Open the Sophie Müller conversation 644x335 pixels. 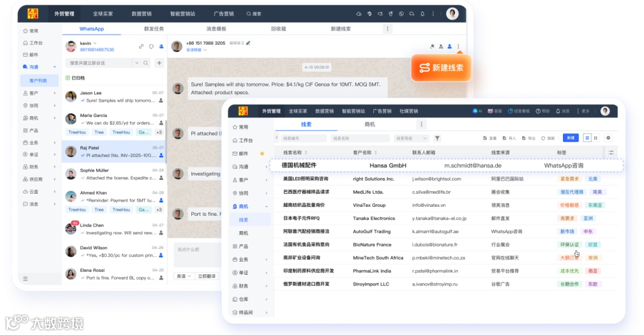[114, 173]
